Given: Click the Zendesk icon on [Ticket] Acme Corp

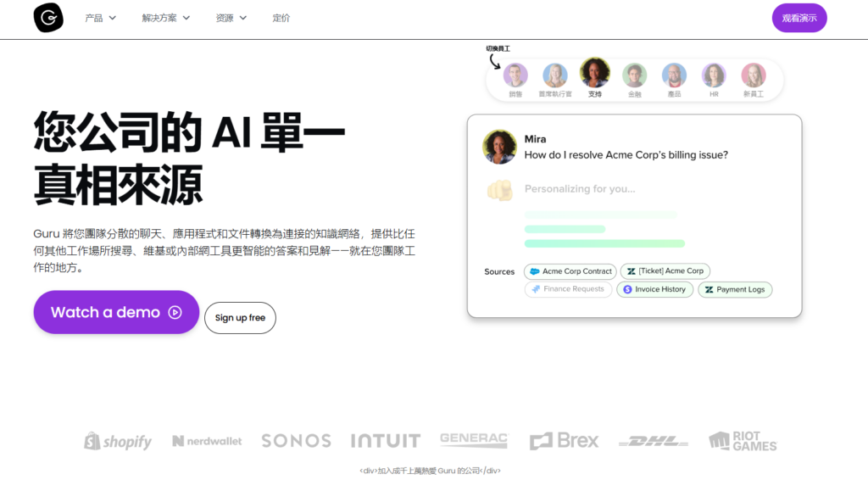Looking at the screenshot, I should [631, 271].
